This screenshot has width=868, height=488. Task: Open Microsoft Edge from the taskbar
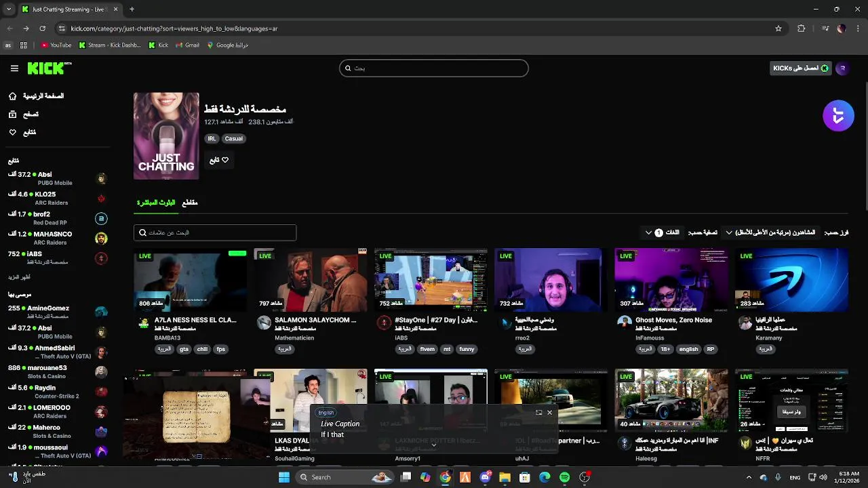pos(545,477)
